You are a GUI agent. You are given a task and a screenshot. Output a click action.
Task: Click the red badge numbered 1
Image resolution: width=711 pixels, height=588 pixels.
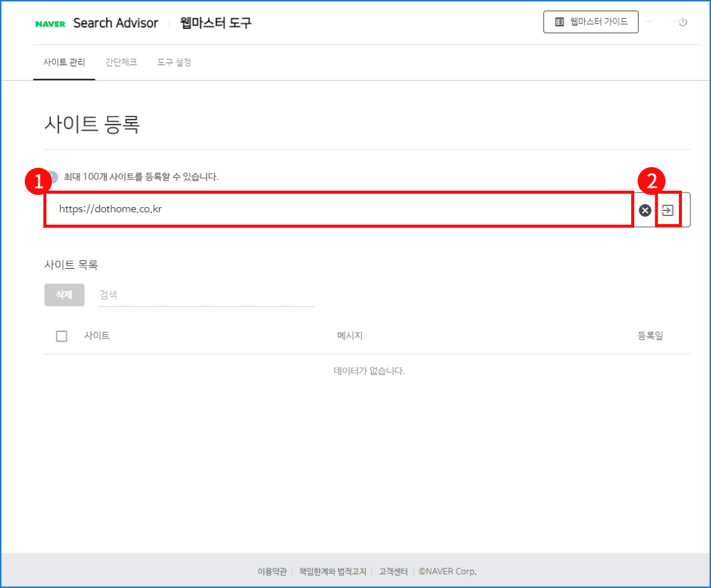[x=38, y=181]
